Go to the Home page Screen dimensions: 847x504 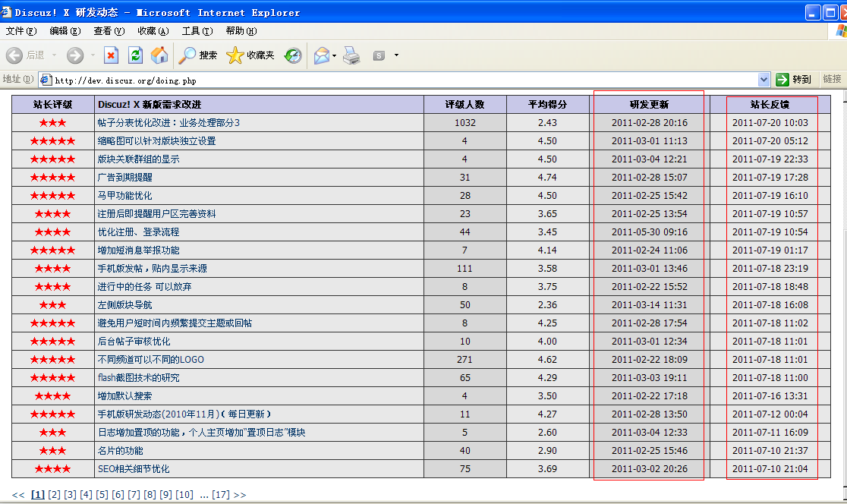159,55
